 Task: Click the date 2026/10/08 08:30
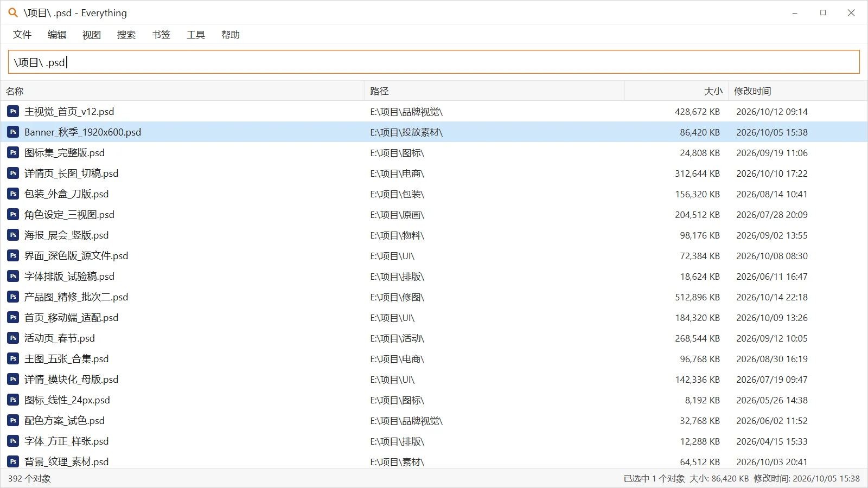tap(772, 256)
